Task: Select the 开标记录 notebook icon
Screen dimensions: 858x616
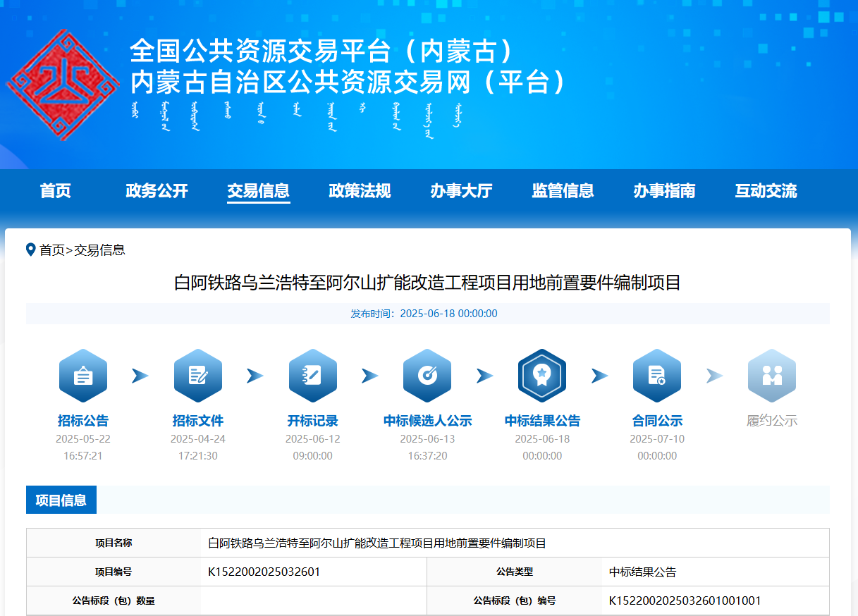Action: click(313, 376)
